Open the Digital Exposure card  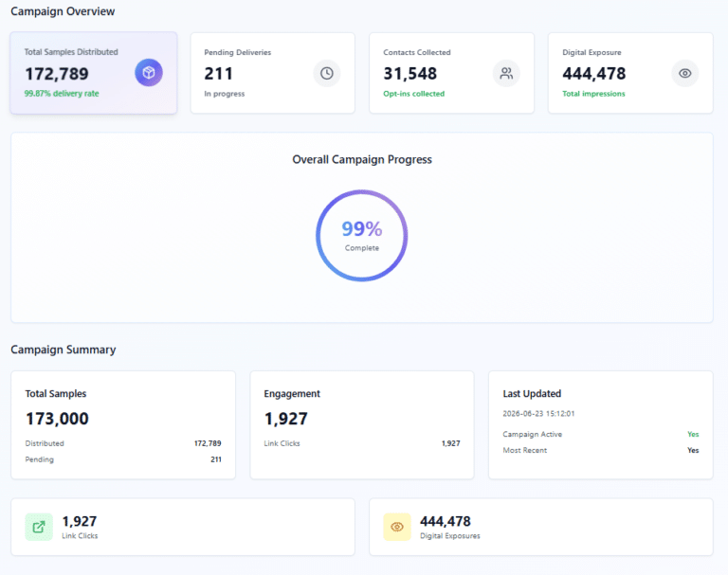pyautogui.click(x=630, y=73)
